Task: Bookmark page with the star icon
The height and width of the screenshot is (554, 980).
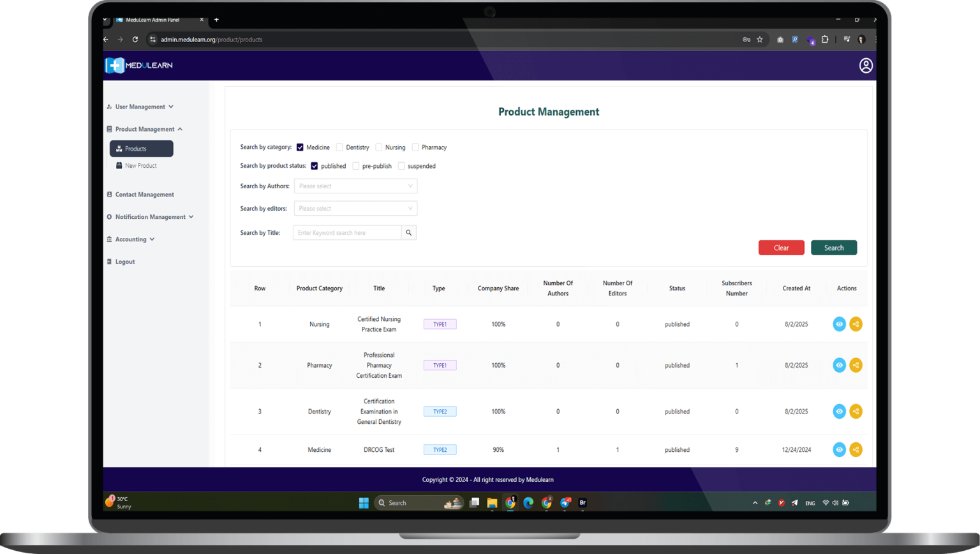Action: (x=759, y=40)
